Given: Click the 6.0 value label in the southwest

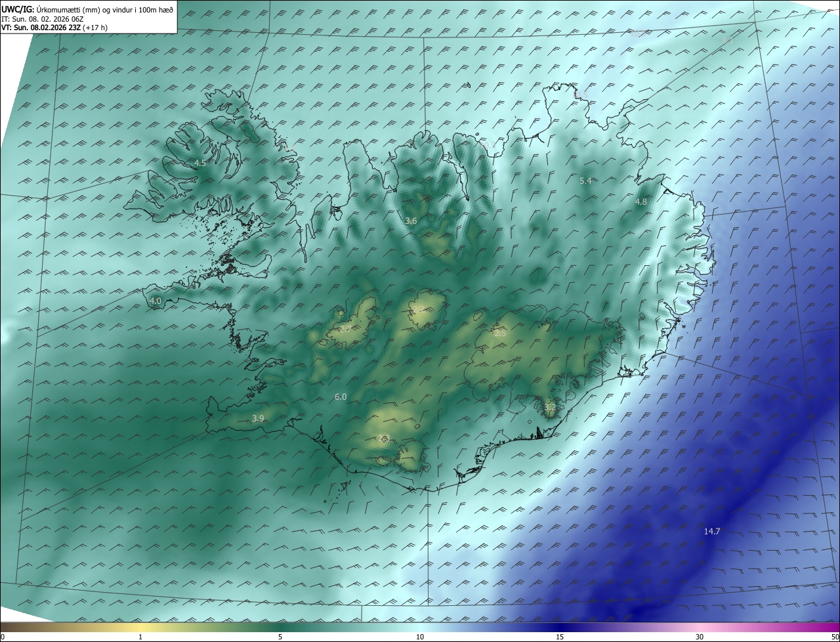Looking at the screenshot, I should tap(341, 397).
